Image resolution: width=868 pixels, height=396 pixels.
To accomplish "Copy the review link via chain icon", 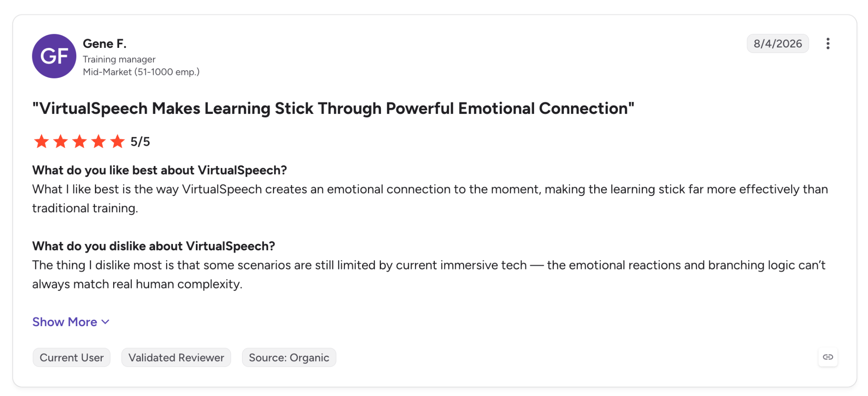I will click(x=828, y=357).
